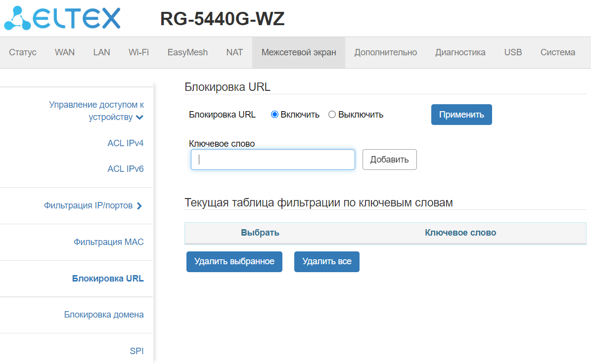
Task: Open the Блокировка домена sidebar link
Action: click(x=104, y=315)
